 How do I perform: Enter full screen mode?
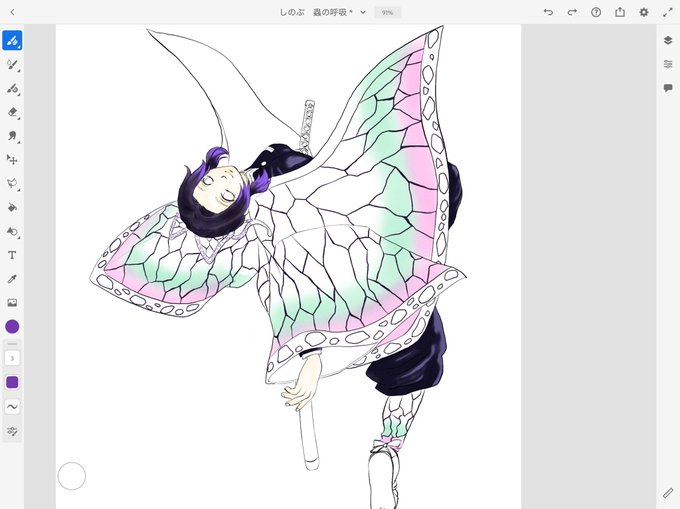pyautogui.click(x=668, y=12)
